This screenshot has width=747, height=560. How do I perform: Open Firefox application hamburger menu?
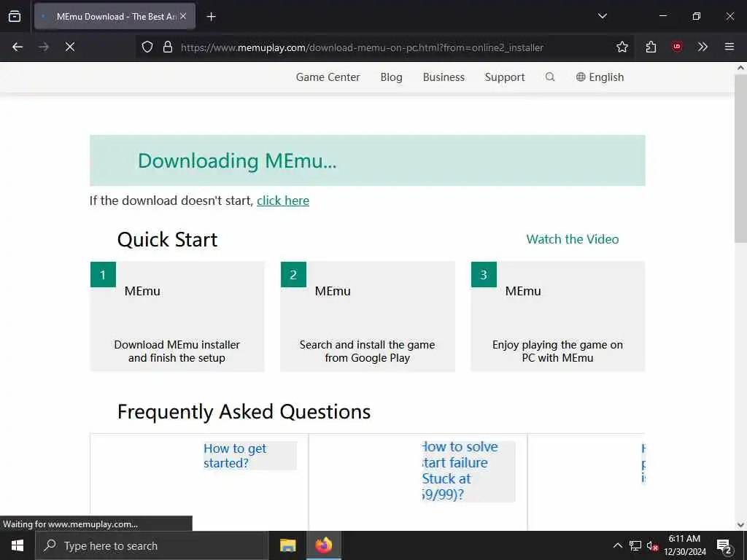729,47
